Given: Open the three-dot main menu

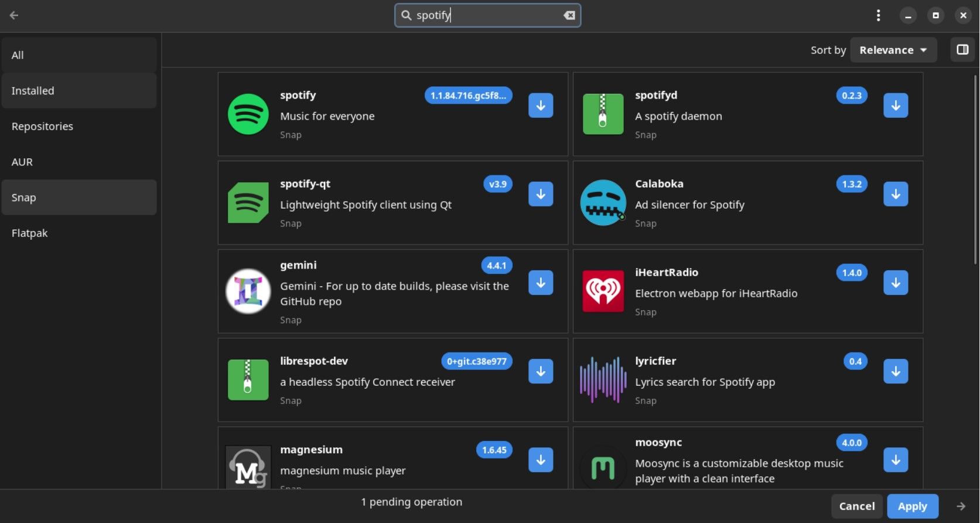Looking at the screenshot, I should pyautogui.click(x=878, y=15).
